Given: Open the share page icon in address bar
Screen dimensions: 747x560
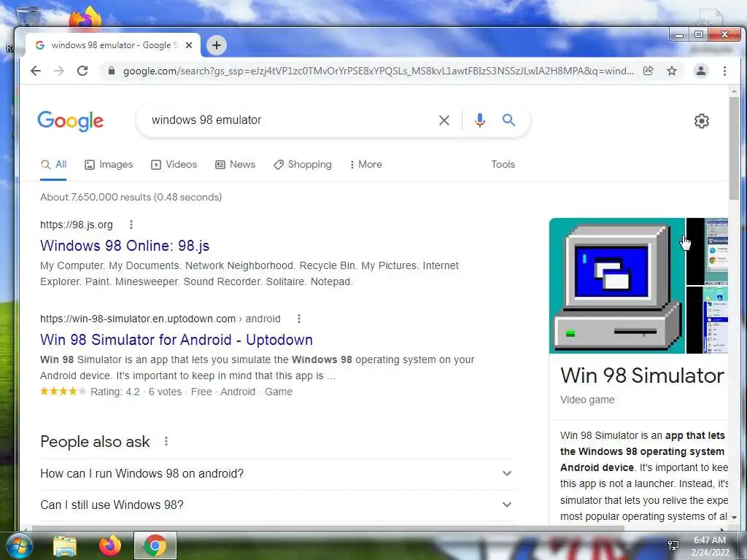Looking at the screenshot, I should pos(648,71).
